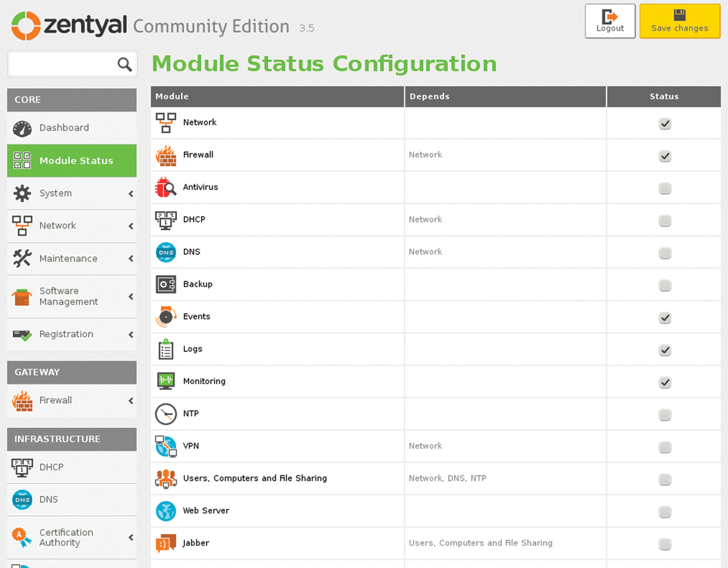Enable the DNS module status checkbox
This screenshot has width=728, height=568.
(665, 253)
